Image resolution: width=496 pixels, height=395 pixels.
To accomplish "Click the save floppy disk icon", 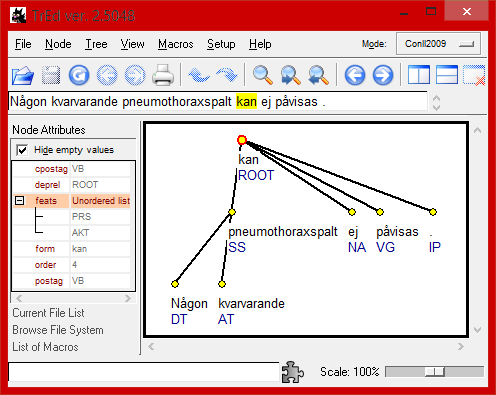I will point(51,75).
